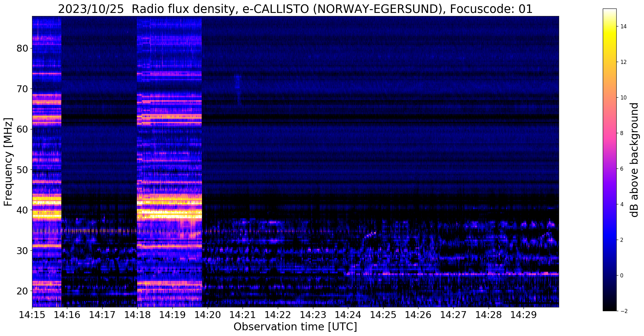The image size is (644, 336).
Task: Click the 14:21 time tick label
Action: click(243, 315)
